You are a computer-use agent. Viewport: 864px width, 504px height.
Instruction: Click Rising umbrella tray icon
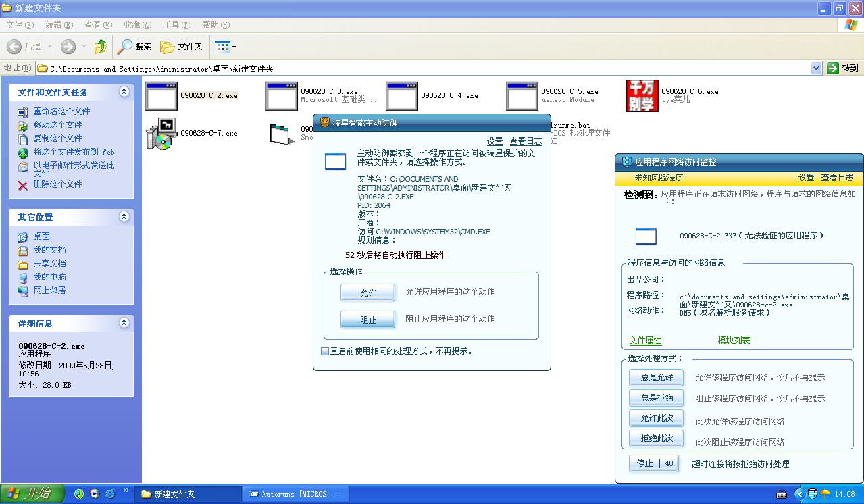pos(825,494)
